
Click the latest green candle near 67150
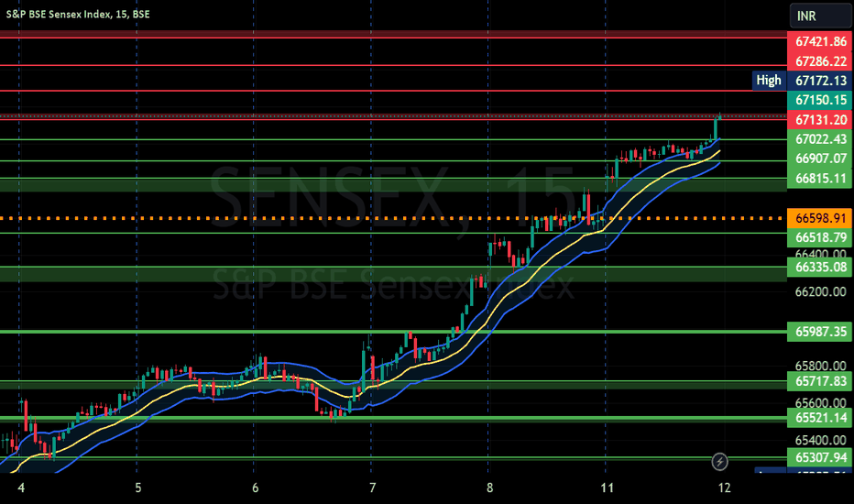[720, 116]
